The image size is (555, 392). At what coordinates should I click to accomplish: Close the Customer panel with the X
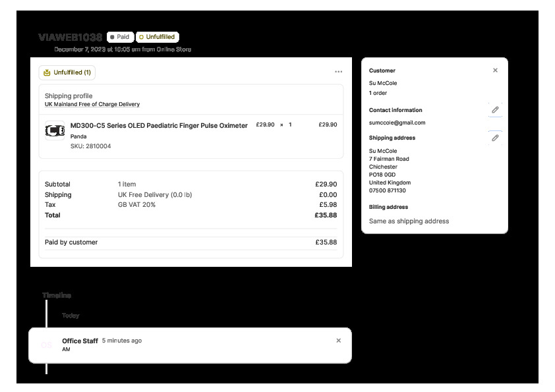pyautogui.click(x=495, y=70)
